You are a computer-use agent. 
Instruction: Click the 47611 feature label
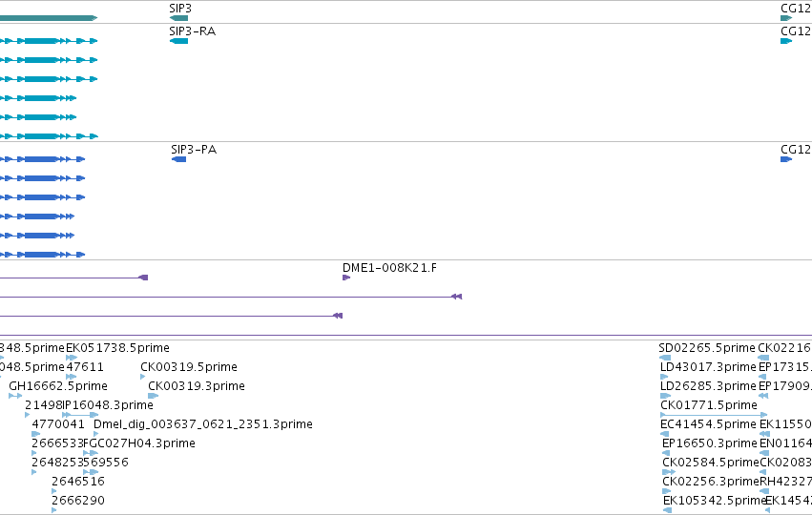coord(85,367)
